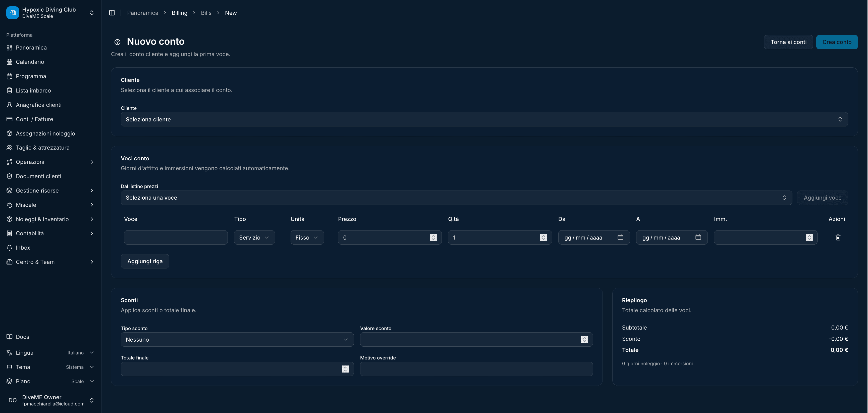
Task: Open the Tipo Servizio dropdown
Action: pyautogui.click(x=254, y=237)
